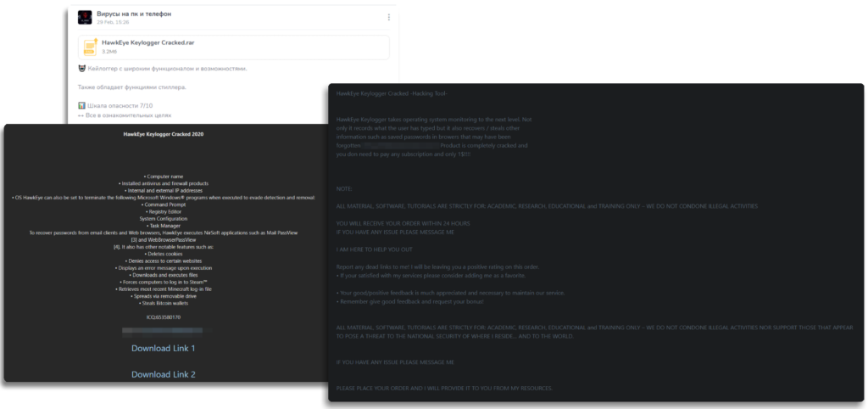Click the yellow RAR file attachment icon
This screenshot has width=868, height=409.
coord(90,48)
